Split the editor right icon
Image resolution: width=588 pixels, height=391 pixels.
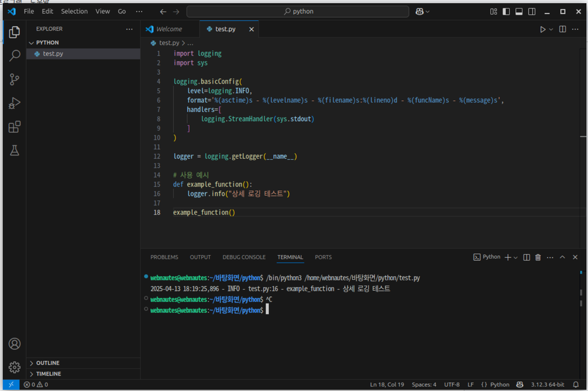[562, 29]
